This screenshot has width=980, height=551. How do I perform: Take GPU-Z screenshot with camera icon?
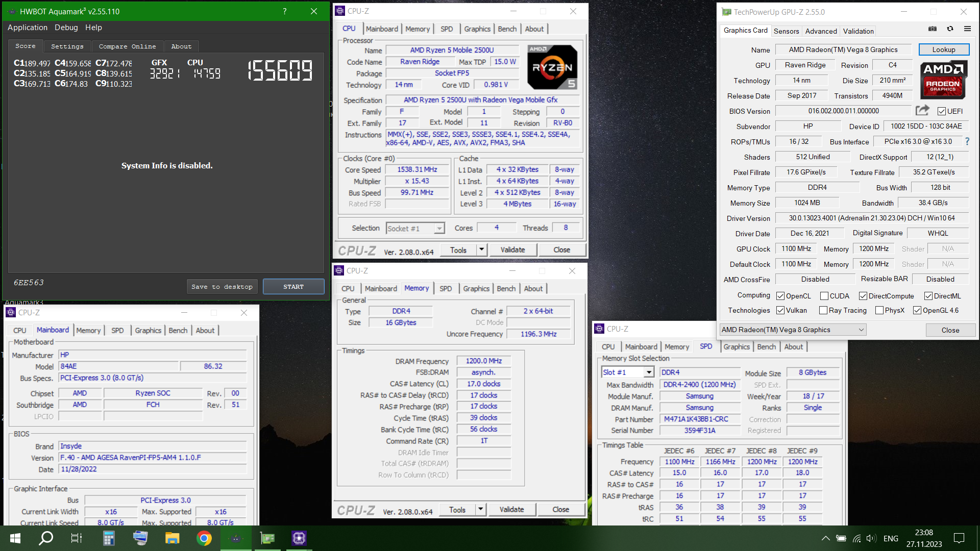pyautogui.click(x=933, y=29)
